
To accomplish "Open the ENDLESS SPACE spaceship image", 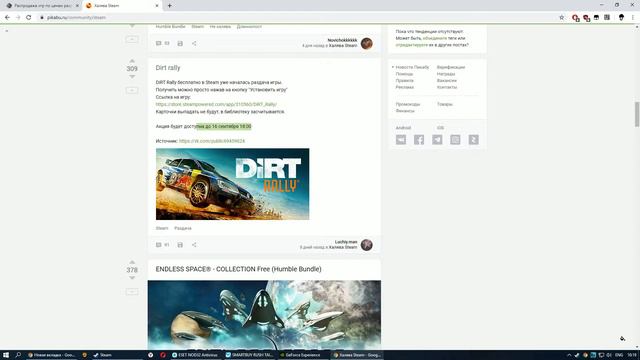I will click(x=264, y=315).
